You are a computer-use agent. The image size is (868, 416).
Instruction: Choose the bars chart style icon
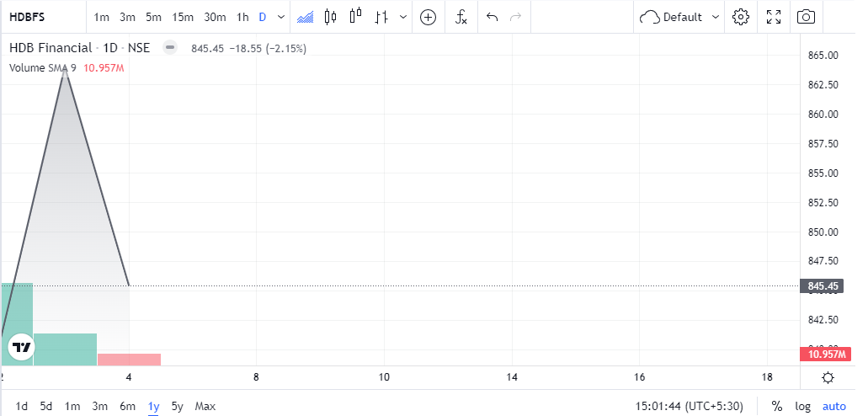point(381,17)
